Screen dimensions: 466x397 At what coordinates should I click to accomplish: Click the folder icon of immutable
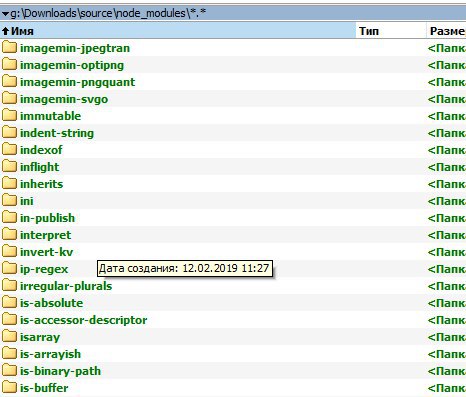[x=9, y=115]
